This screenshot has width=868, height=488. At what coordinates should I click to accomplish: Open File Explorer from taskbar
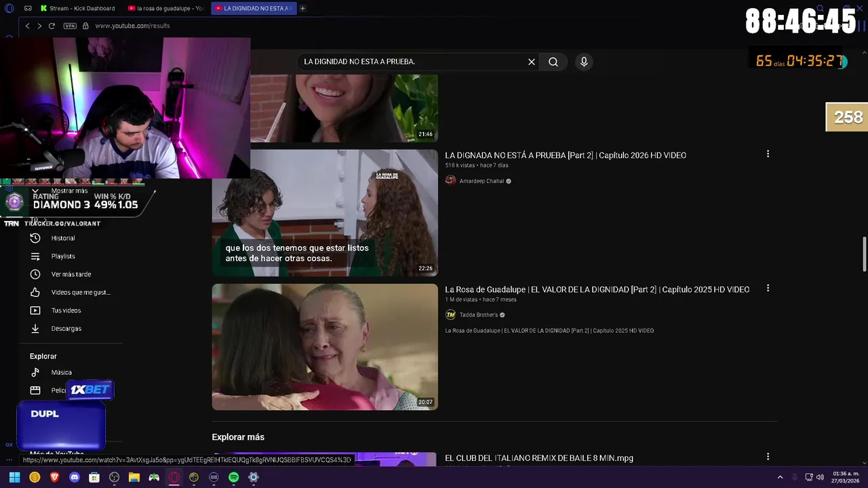coord(134,477)
